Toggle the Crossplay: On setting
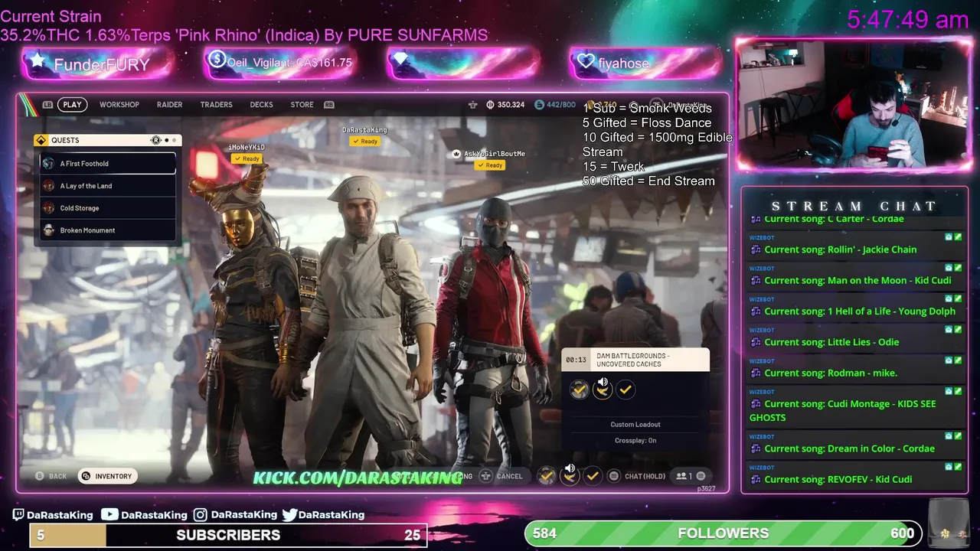 [635, 441]
